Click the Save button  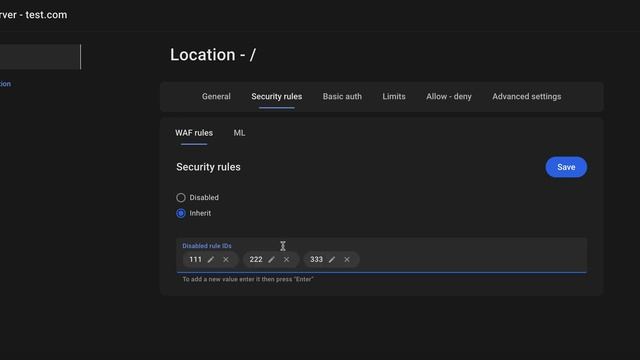click(x=566, y=167)
